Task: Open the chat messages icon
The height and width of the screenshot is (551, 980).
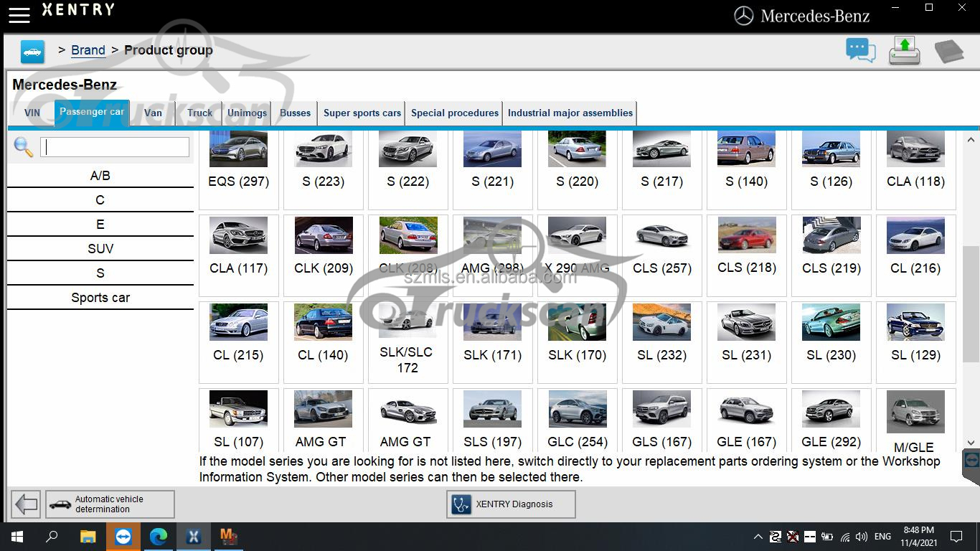Action: (860, 51)
